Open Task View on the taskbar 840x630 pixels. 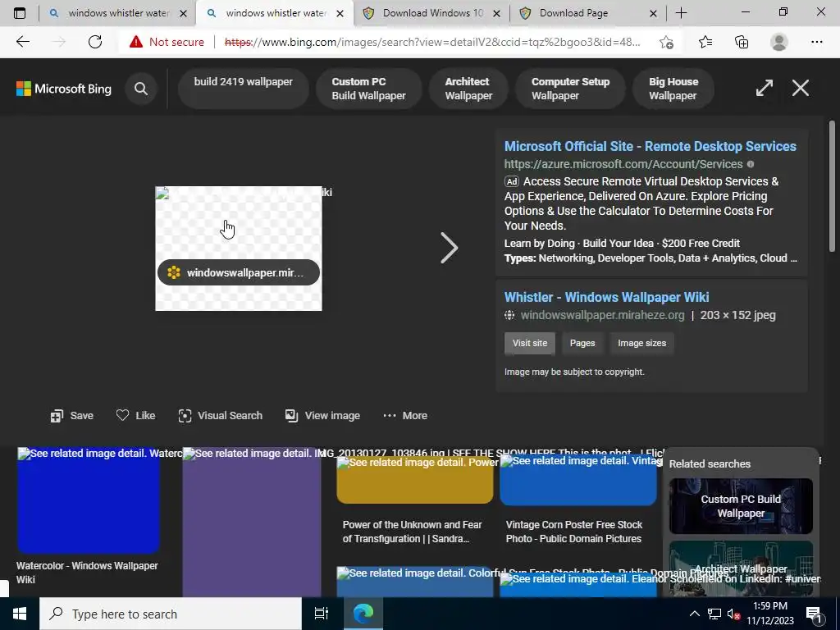pos(322,614)
